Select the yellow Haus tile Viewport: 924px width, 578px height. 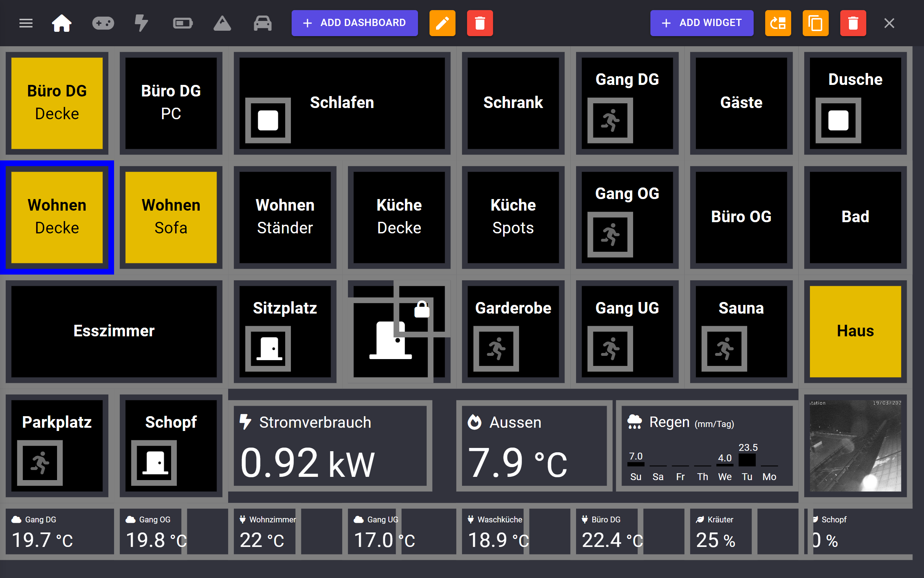(855, 331)
